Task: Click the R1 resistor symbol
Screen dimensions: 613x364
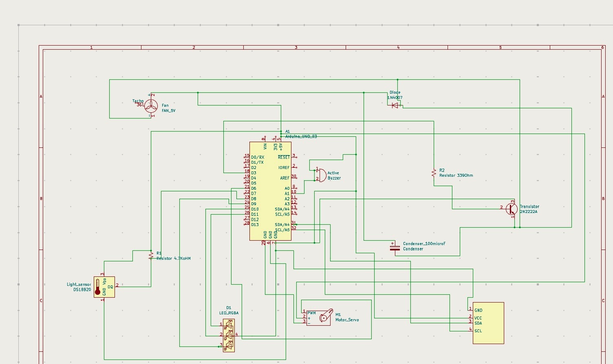Action: coord(151,256)
